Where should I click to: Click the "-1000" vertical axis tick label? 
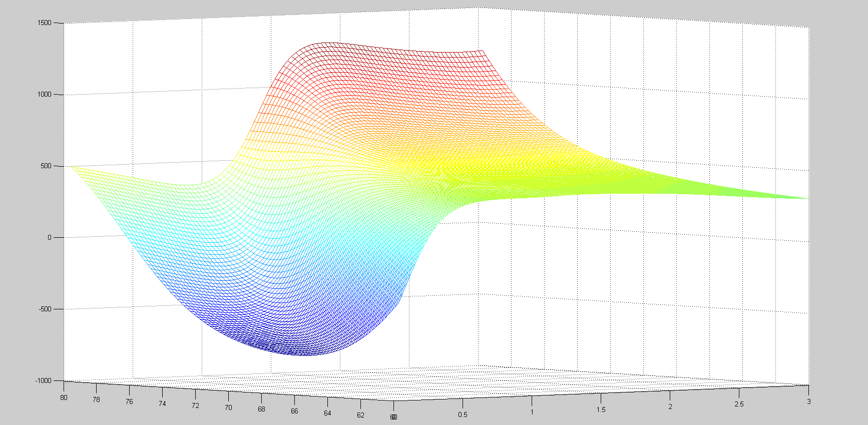[44, 381]
